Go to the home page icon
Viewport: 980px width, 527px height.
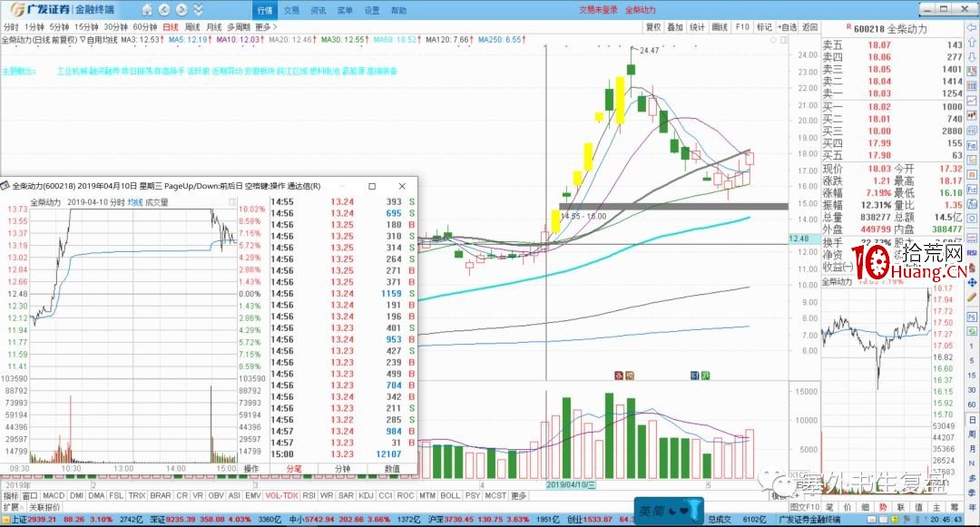(147, 9)
